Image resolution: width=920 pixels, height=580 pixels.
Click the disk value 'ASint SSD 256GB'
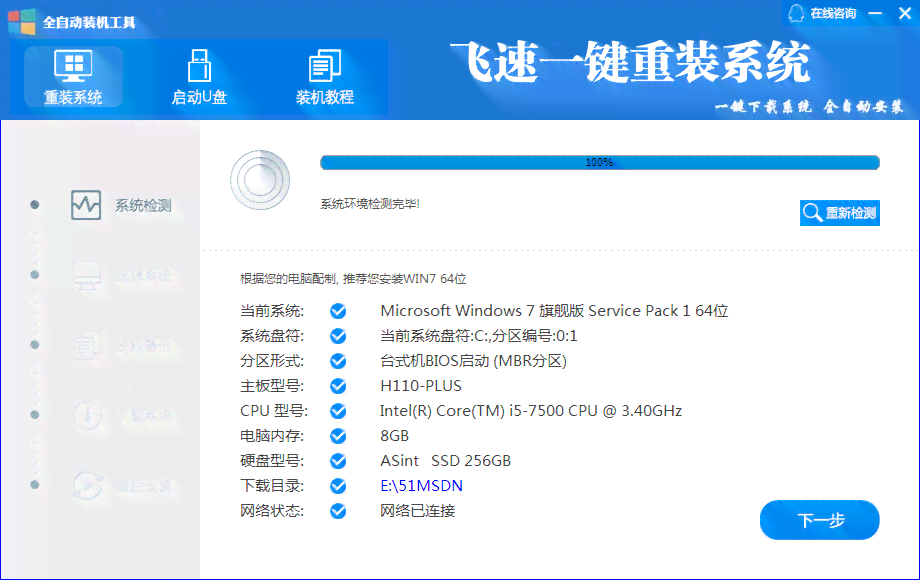445,461
